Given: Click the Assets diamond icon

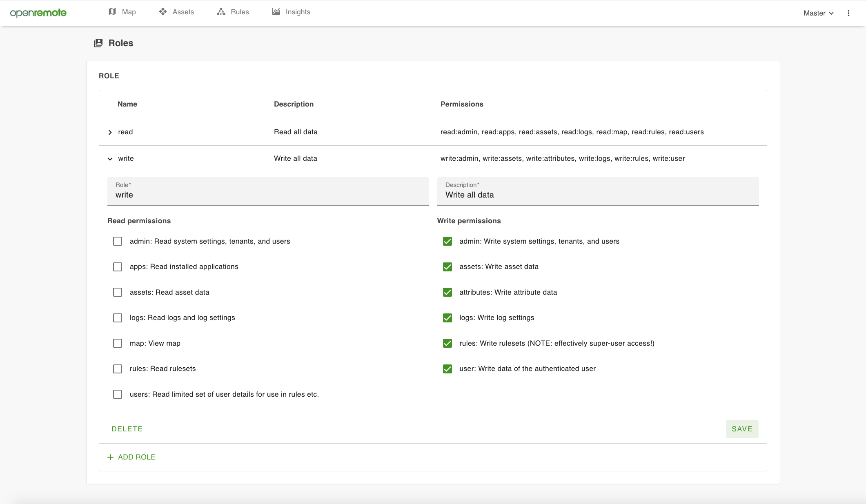Looking at the screenshot, I should [x=163, y=12].
